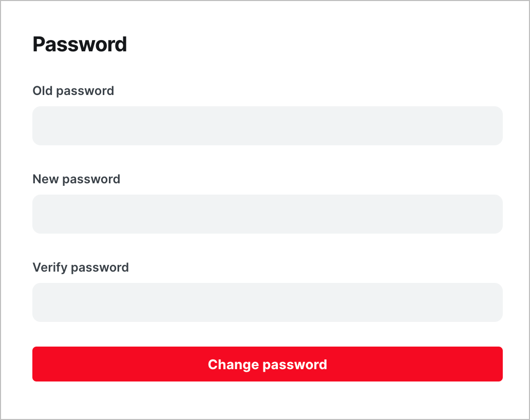Select the Password heading text
The image size is (530, 420).
(x=80, y=44)
